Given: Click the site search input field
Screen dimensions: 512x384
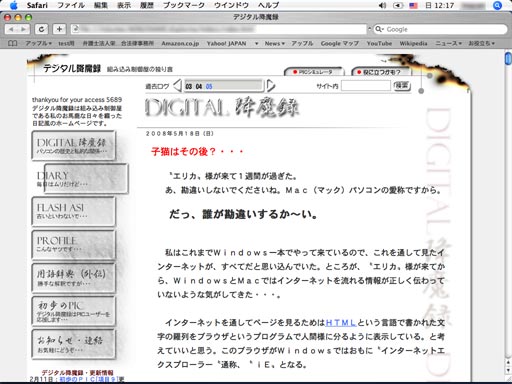Looking at the screenshot, I should point(366,86).
